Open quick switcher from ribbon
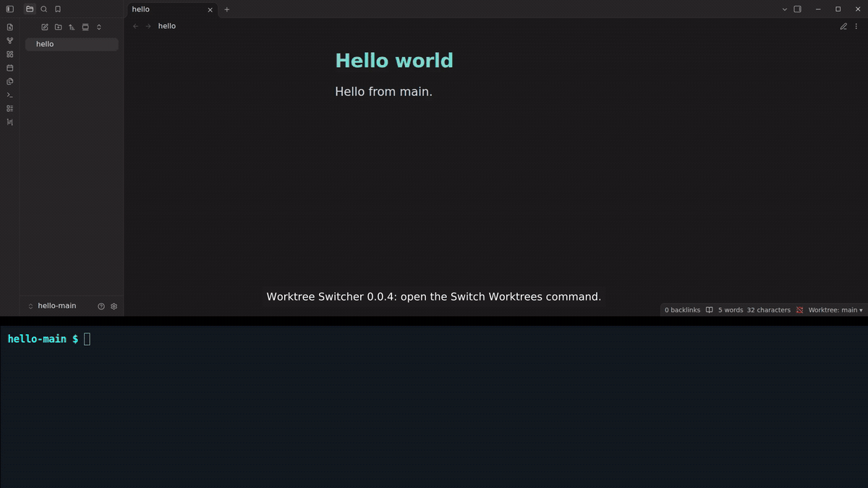868x488 pixels. (9, 27)
